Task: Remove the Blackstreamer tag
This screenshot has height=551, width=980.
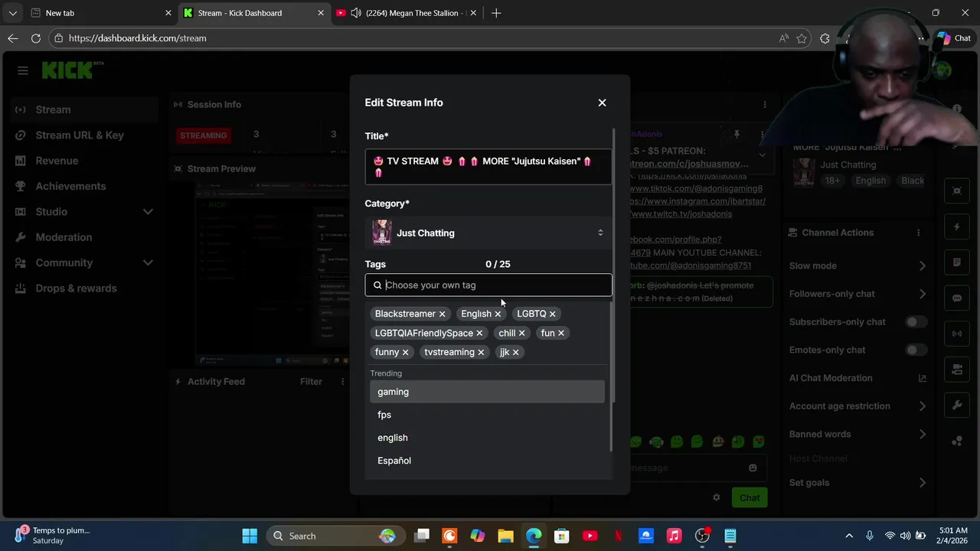Action: (442, 315)
